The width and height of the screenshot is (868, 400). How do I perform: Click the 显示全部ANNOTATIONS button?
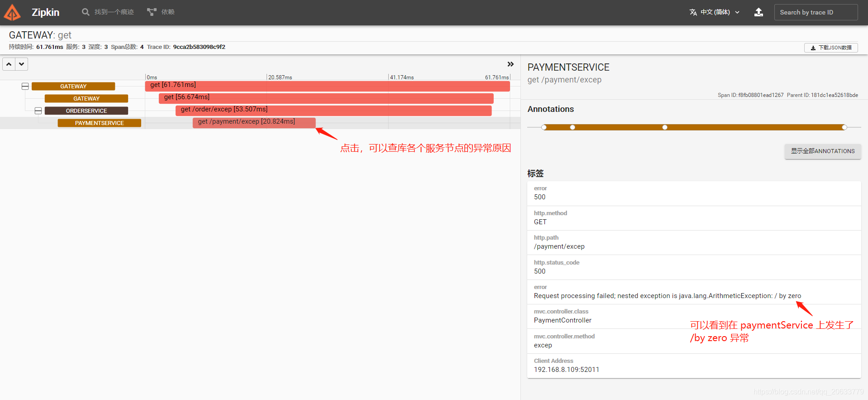[x=823, y=151]
